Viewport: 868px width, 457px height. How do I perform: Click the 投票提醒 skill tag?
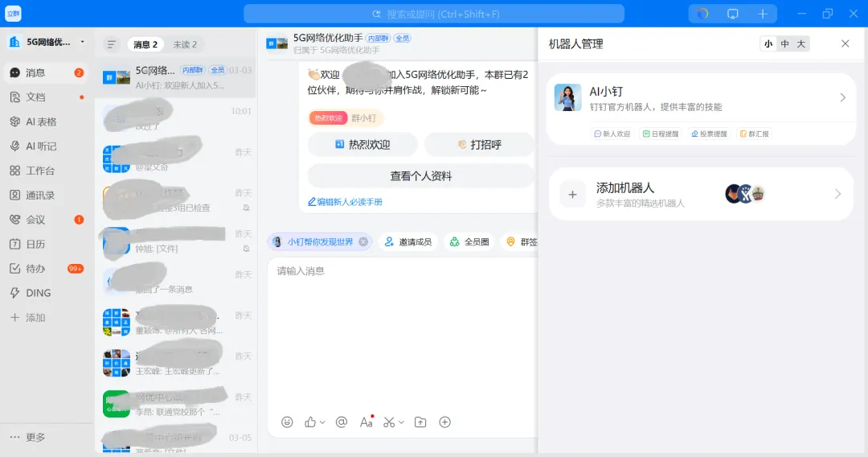click(x=709, y=134)
